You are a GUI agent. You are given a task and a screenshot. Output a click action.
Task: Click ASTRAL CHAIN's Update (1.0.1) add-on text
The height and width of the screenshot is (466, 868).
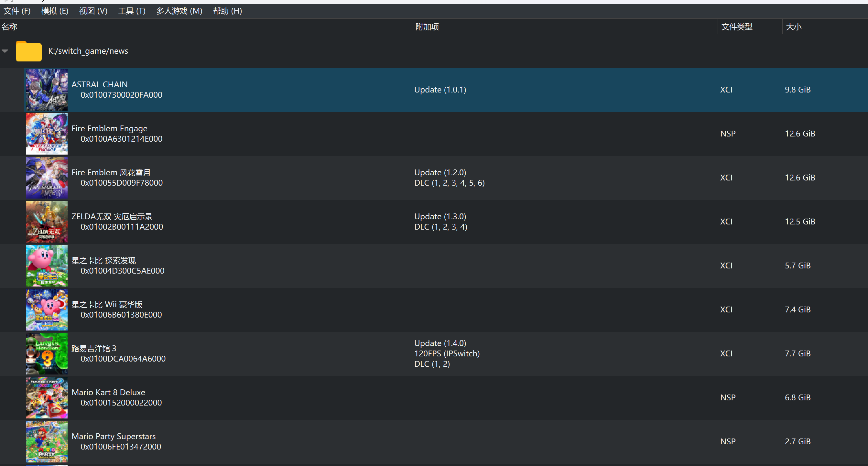click(x=440, y=90)
